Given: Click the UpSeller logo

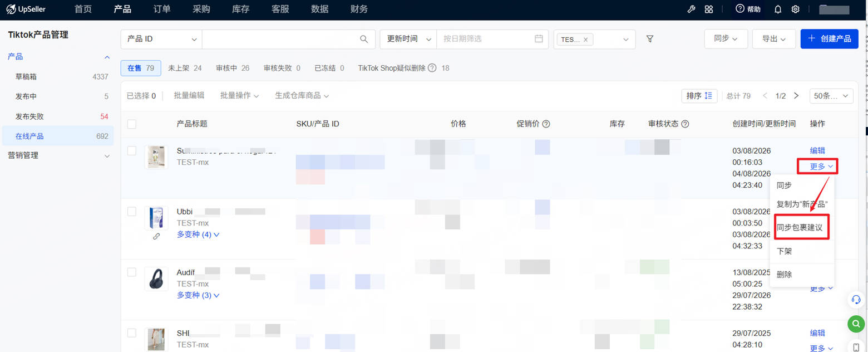Looking at the screenshot, I should 26,9.
